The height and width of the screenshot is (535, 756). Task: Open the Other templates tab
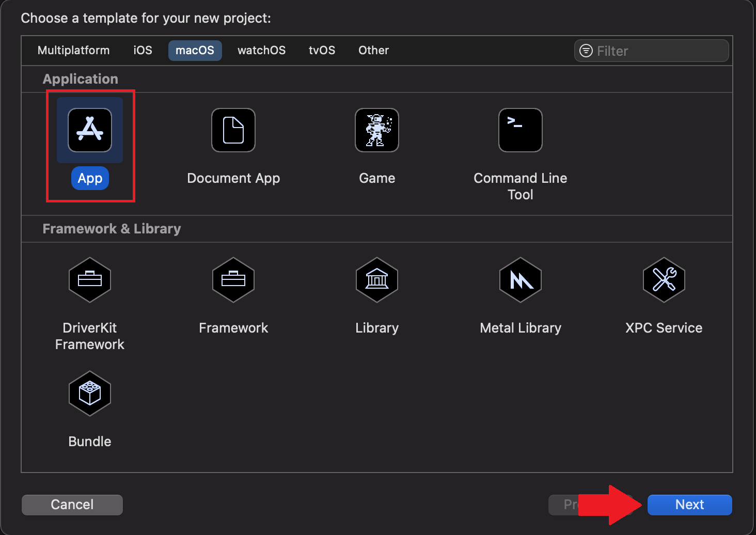point(374,51)
